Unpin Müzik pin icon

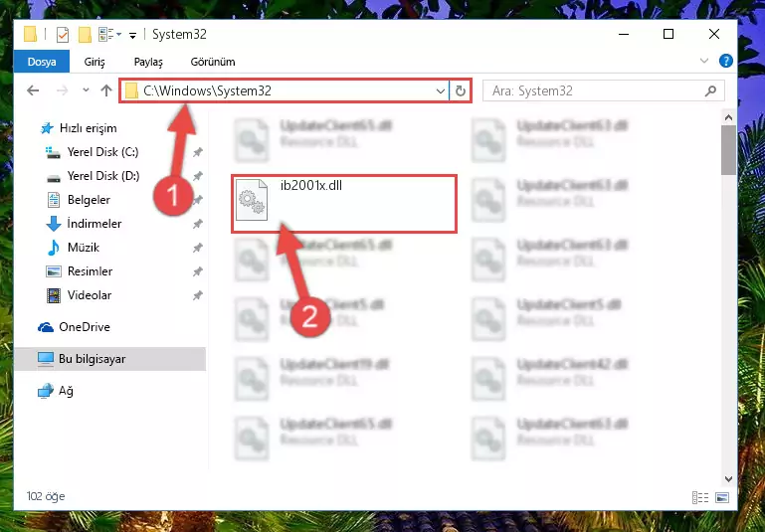click(198, 248)
